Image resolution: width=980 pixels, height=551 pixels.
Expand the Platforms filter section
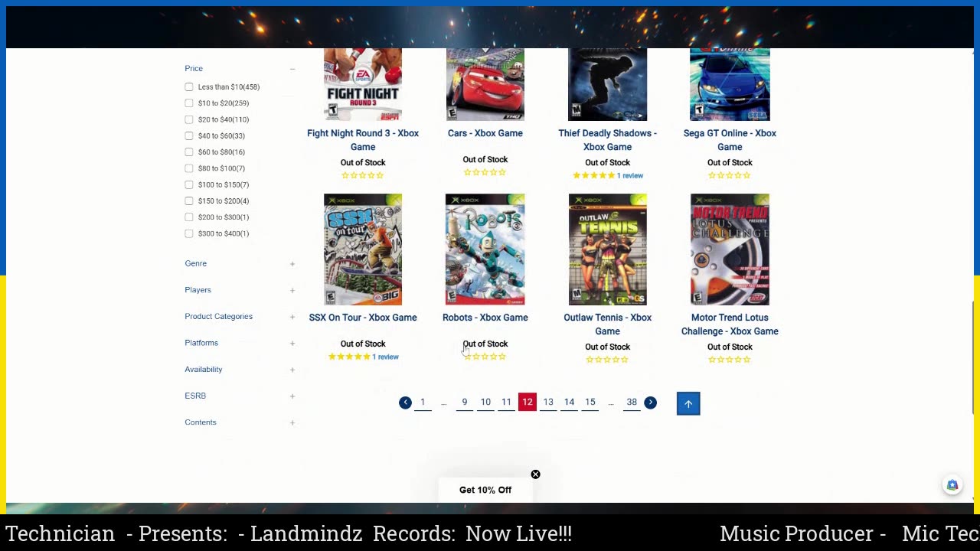point(292,343)
